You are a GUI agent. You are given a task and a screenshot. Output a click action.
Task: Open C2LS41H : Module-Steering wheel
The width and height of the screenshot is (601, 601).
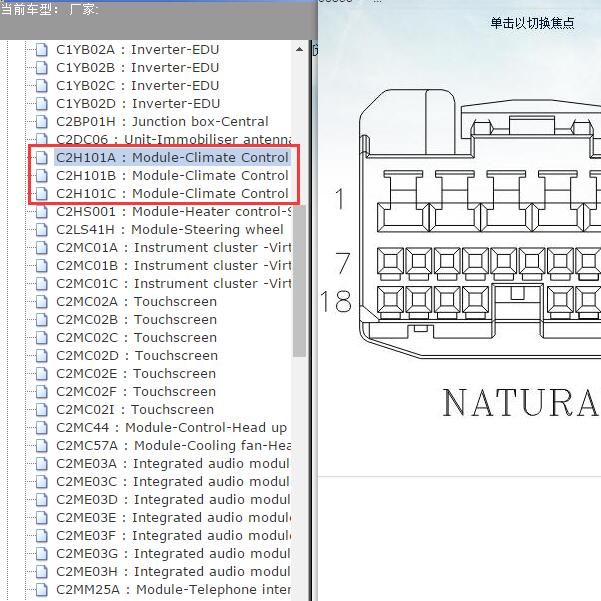point(170,230)
